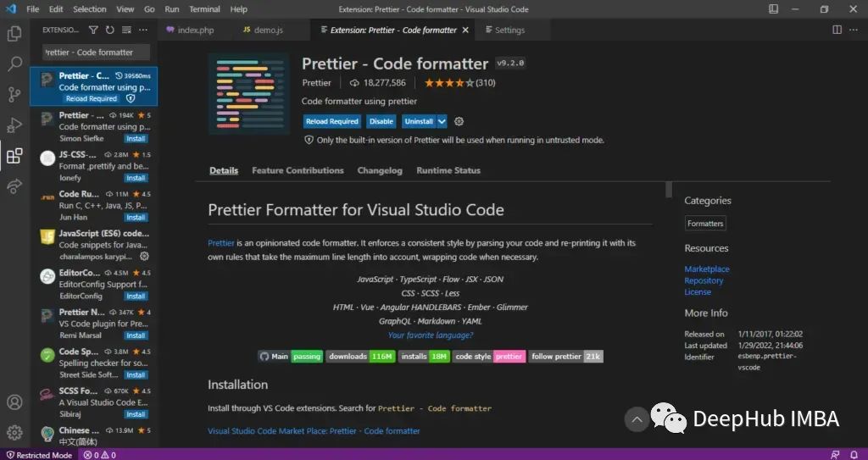Install Code Runner by Jun Han
This screenshot has width=868, height=460.
pos(136,217)
